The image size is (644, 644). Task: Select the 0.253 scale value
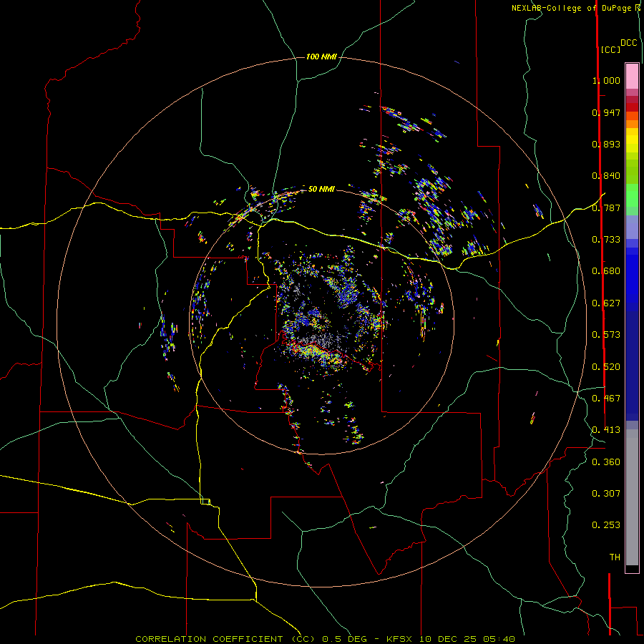click(606, 525)
